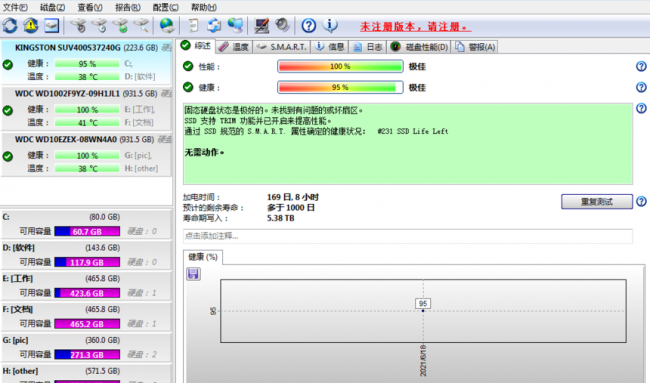Click the disk icon with clock in toolbar

click(99, 26)
